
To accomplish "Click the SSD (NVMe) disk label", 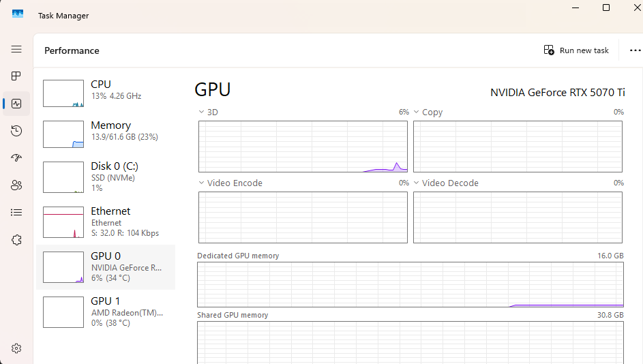I will 113,178.
